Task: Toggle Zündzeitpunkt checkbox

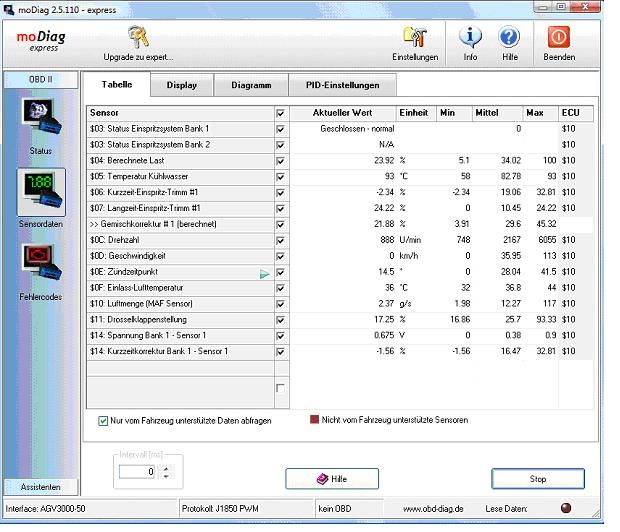Action: pyautogui.click(x=280, y=272)
